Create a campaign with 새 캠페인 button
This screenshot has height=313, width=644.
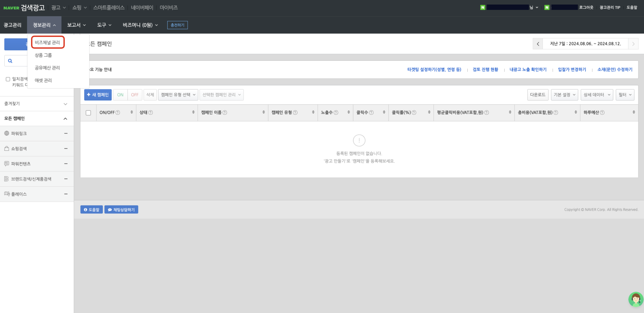coord(98,94)
